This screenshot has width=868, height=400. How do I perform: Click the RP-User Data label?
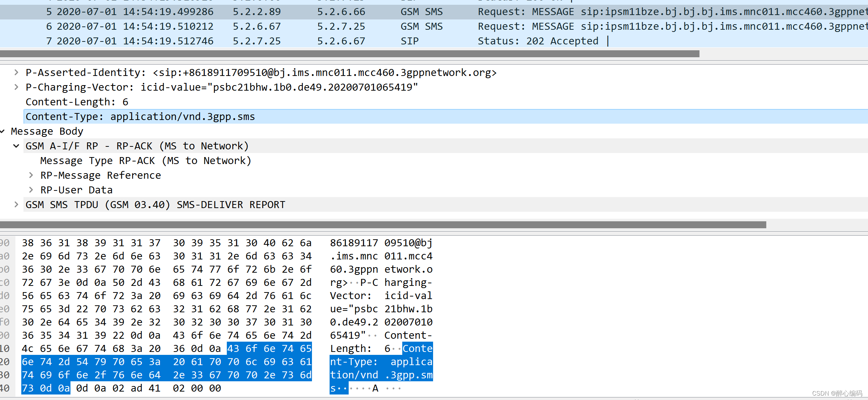[x=76, y=190]
